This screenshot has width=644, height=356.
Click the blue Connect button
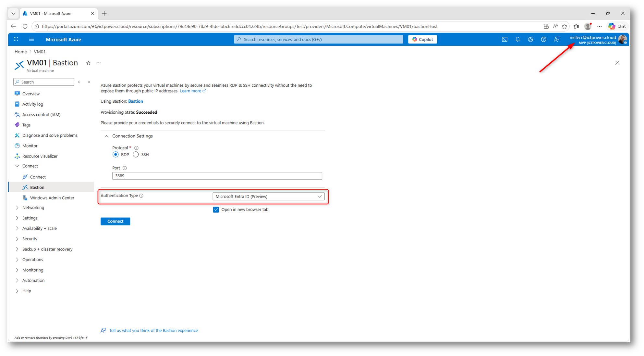(x=115, y=221)
